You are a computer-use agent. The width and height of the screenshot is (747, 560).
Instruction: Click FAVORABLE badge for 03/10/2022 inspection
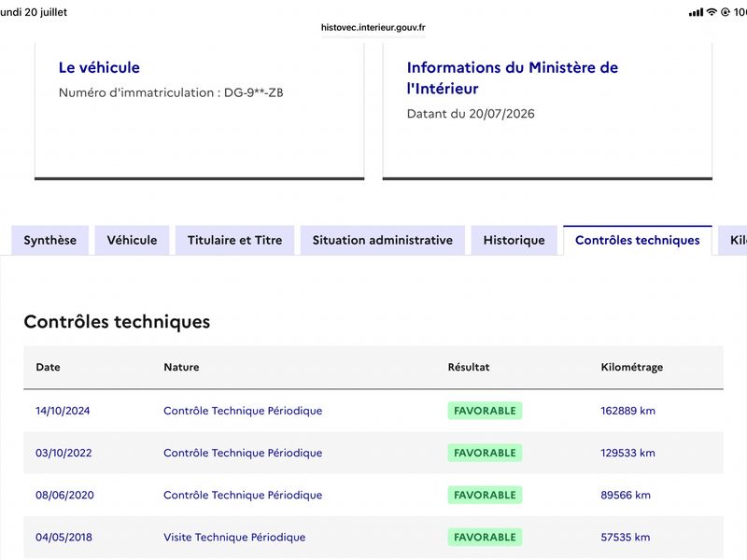point(485,453)
